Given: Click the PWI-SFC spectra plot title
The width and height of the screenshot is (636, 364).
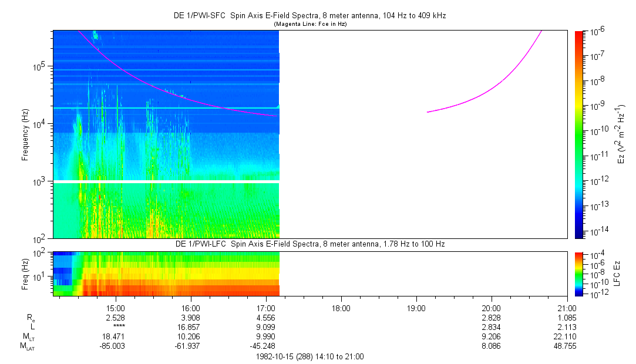Looking at the screenshot, I should tap(311, 16).
